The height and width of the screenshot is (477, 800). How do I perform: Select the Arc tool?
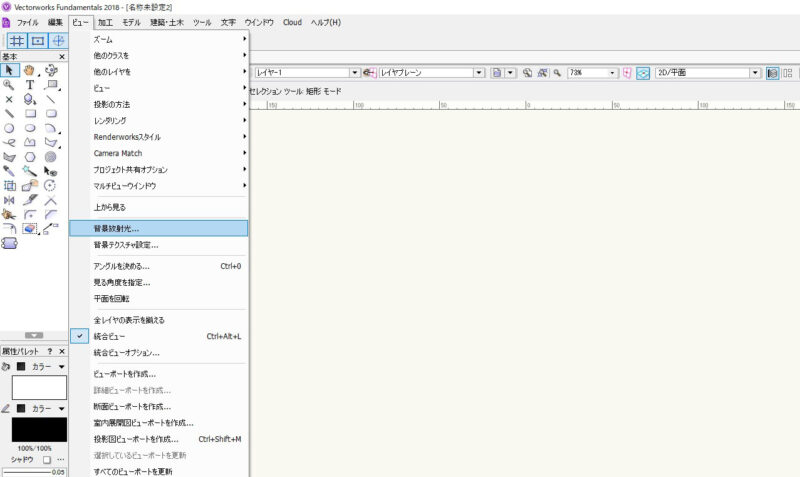[51, 128]
